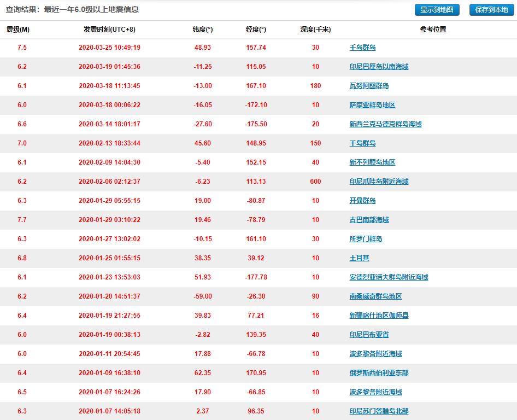The image size is (517, 420).
Task: Click the 显示到地图 button
Action: click(437, 9)
